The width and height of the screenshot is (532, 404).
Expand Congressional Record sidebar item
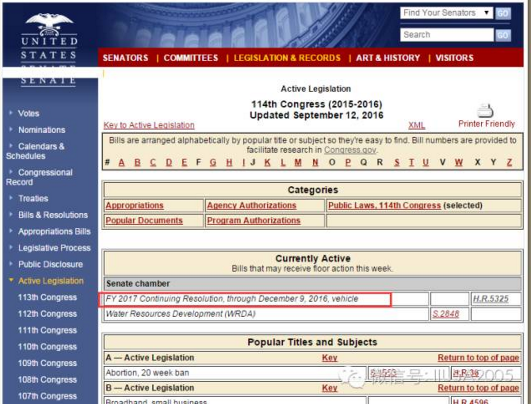[x=39, y=177]
